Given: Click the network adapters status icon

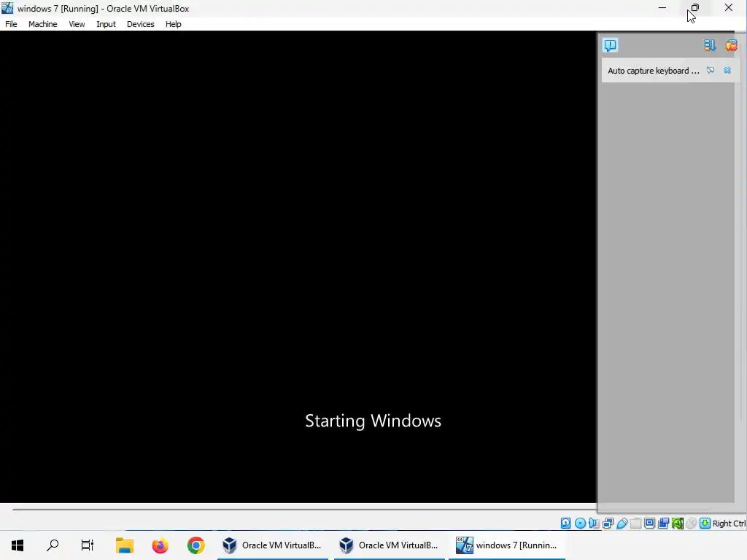Looking at the screenshot, I should (608, 524).
